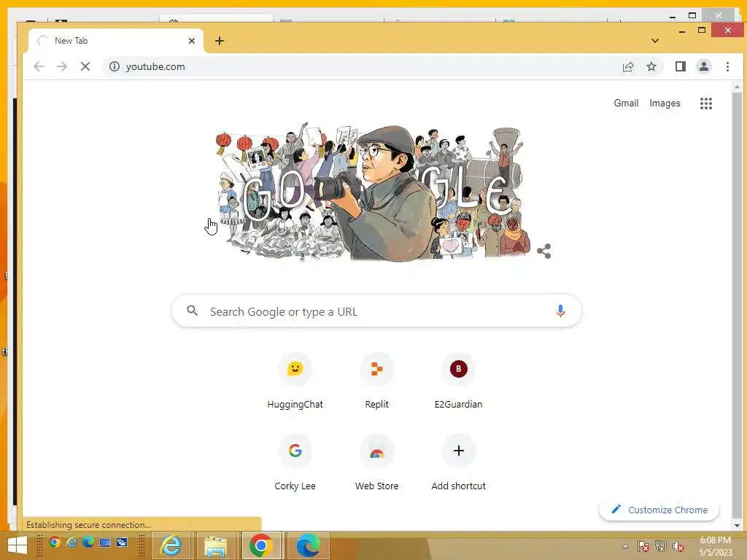Open the network tray icon

pyautogui.click(x=661, y=546)
